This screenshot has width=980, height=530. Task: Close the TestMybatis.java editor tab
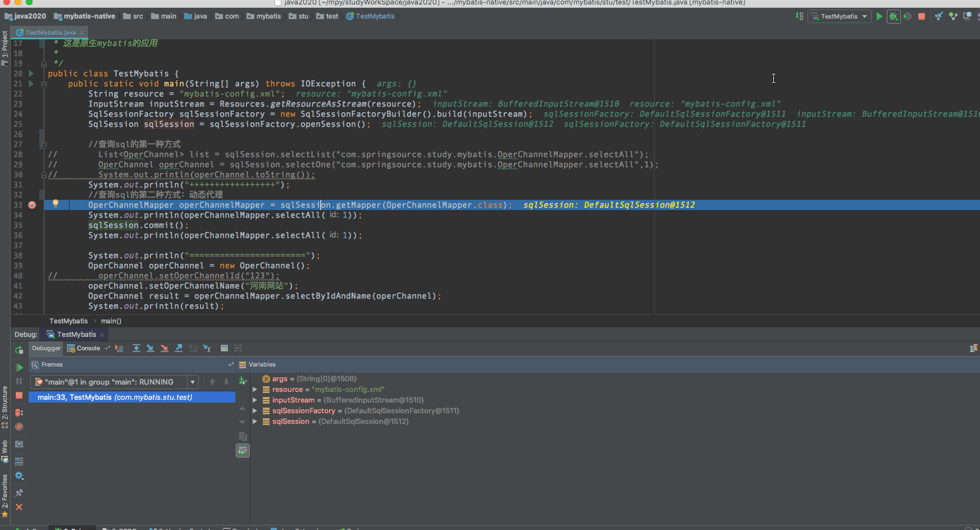click(x=82, y=33)
